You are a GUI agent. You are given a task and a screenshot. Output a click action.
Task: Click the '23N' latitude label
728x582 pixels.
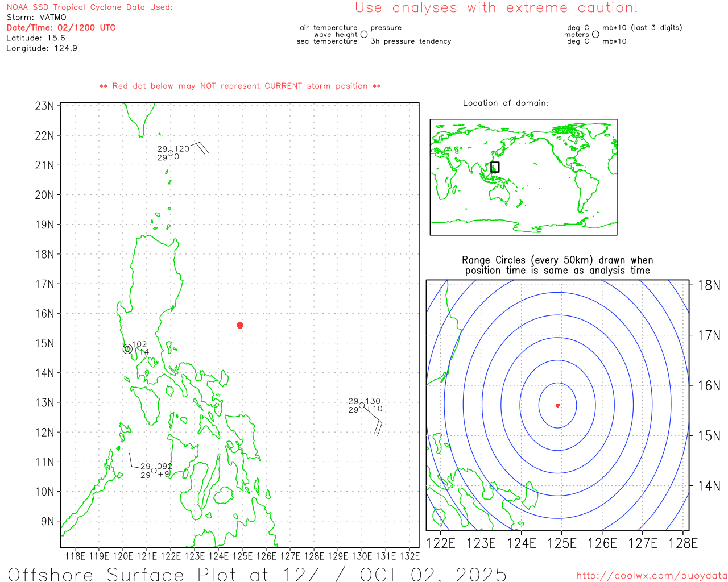tap(44, 106)
